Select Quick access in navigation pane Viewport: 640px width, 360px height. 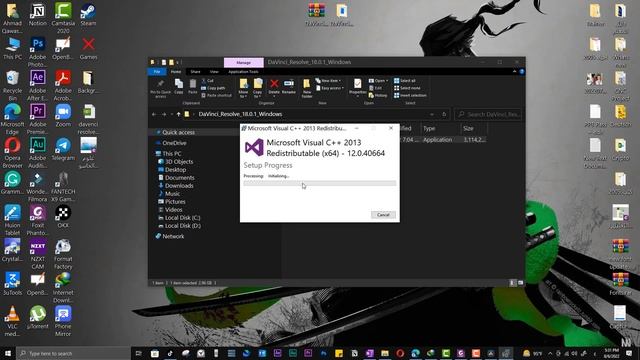(178, 132)
